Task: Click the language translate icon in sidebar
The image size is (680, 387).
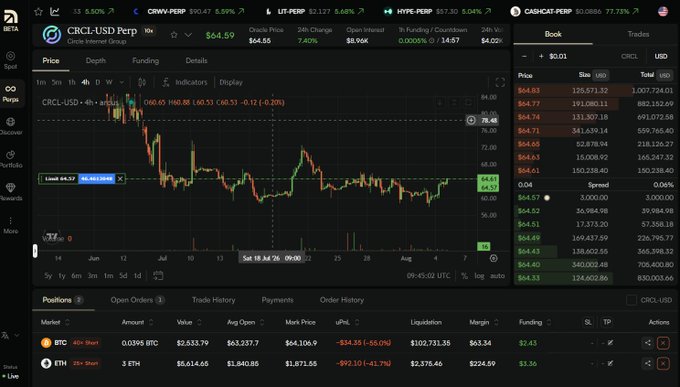Action: click(5, 335)
